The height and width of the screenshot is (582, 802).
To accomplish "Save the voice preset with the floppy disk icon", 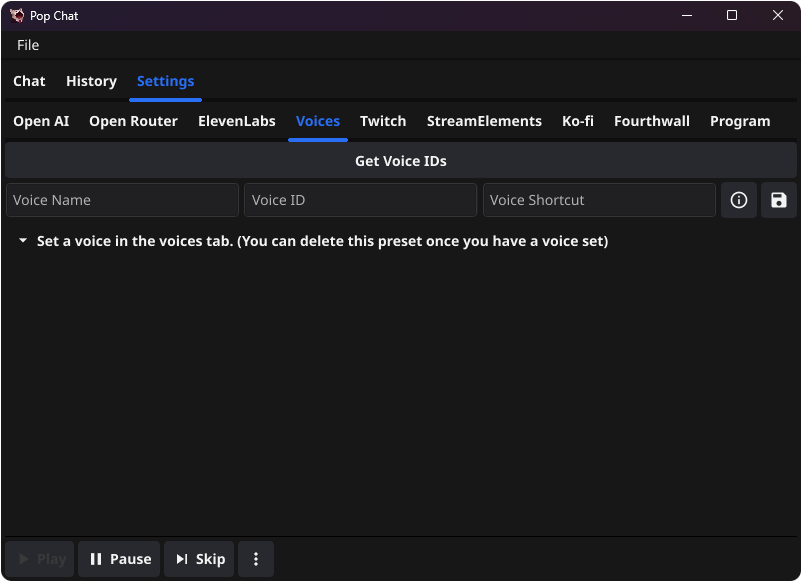I will coord(778,200).
